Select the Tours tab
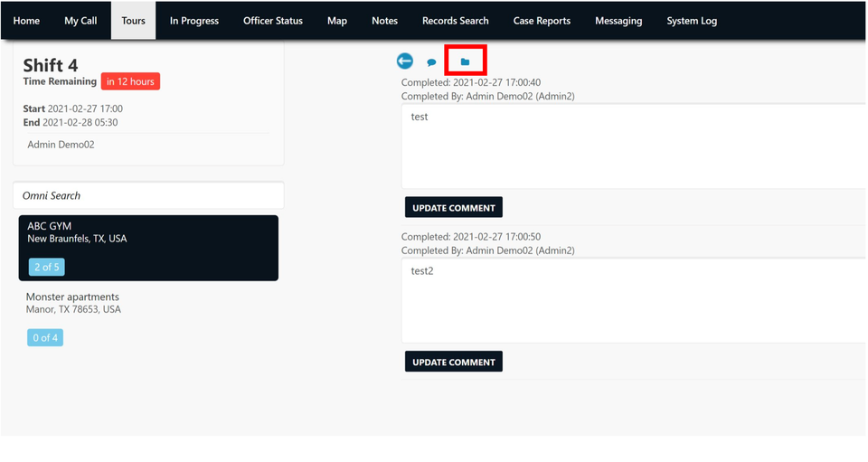 point(134,21)
